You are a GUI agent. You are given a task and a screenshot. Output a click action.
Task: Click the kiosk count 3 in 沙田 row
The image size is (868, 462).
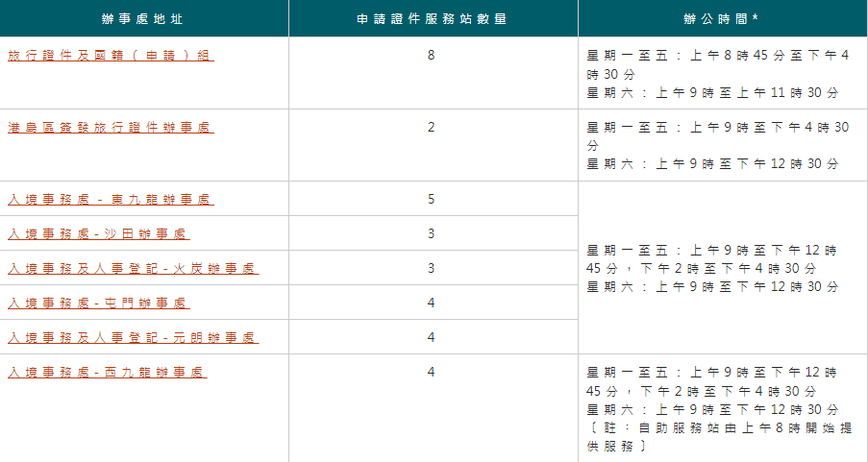point(432,233)
